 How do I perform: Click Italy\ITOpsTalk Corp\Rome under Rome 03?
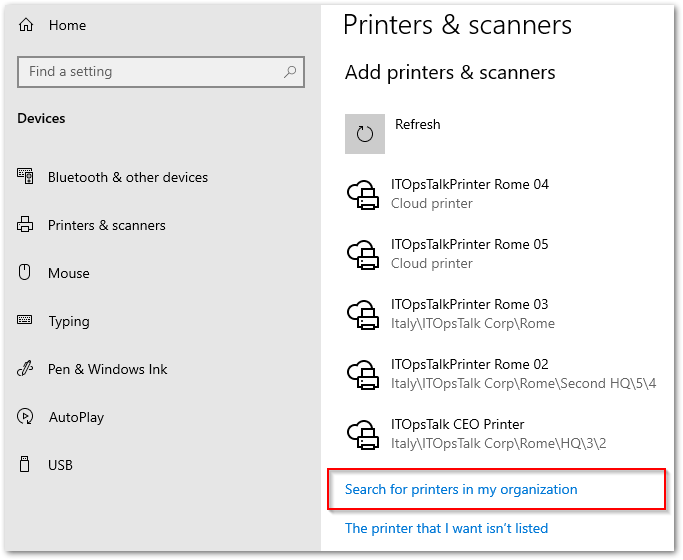coord(473,323)
